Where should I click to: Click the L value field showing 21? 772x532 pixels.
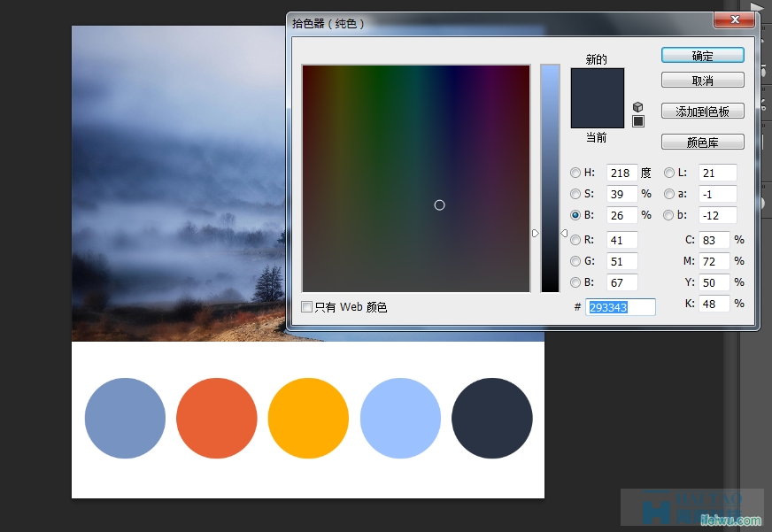tap(717, 173)
